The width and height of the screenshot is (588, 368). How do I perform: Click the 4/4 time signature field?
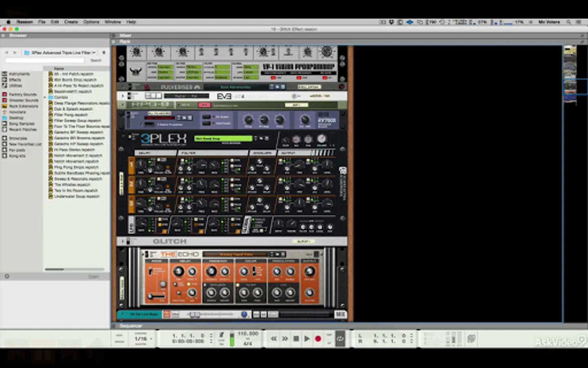tap(248, 343)
